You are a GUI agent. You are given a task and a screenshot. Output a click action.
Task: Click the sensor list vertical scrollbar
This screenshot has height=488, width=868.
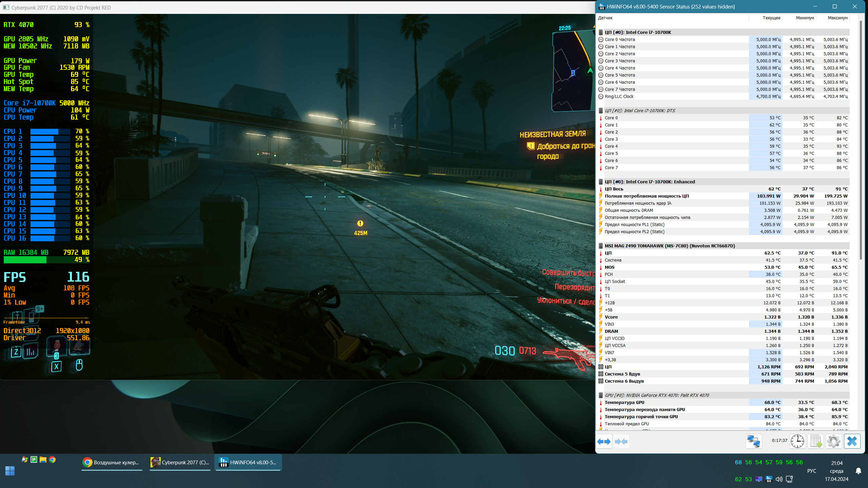tap(861, 136)
